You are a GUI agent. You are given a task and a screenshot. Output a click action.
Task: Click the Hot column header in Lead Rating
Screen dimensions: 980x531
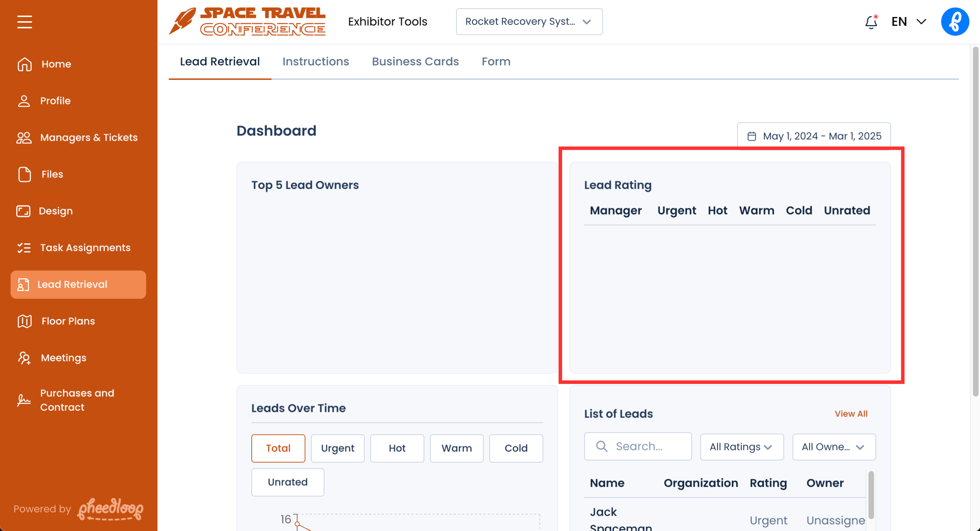pyautogui.click(x=718, y=211)
